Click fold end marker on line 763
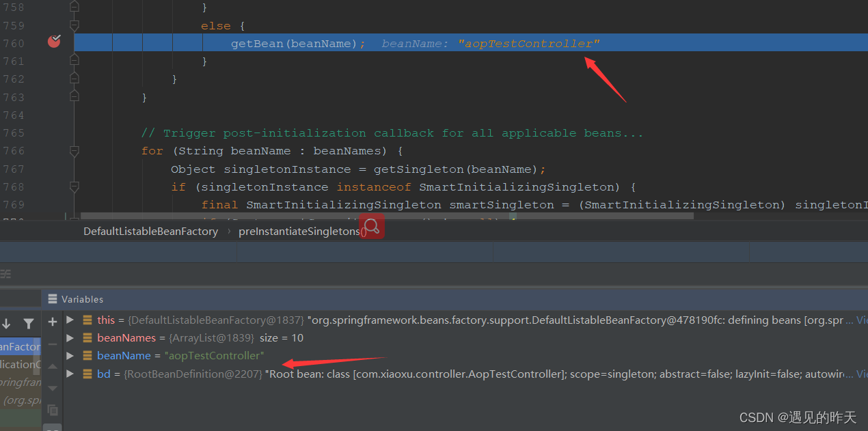Screen dimensions: 868x431 74,97
